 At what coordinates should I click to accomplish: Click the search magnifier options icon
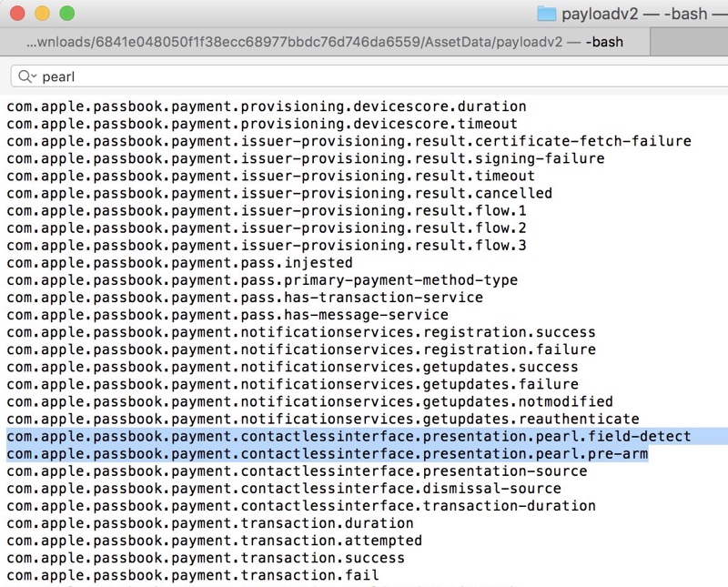click(27, 76)
